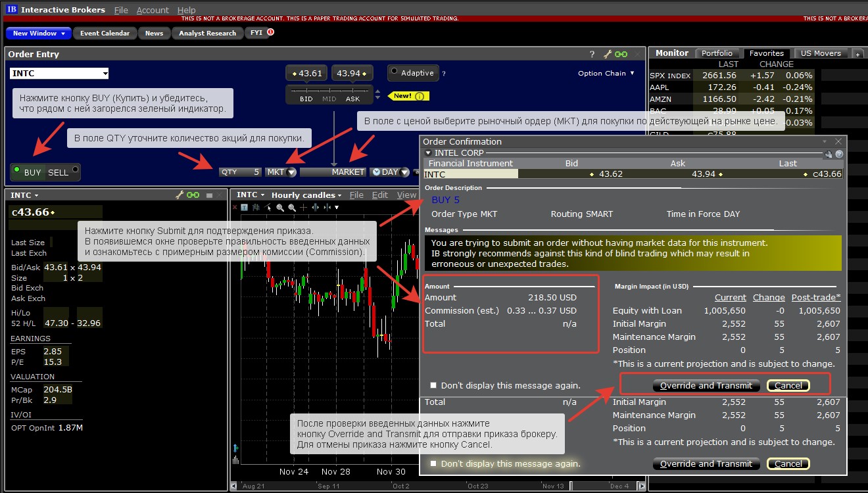Screen dimensions: 868x493
Task: Open the chart window Edit menu
Action: (380, 195)
